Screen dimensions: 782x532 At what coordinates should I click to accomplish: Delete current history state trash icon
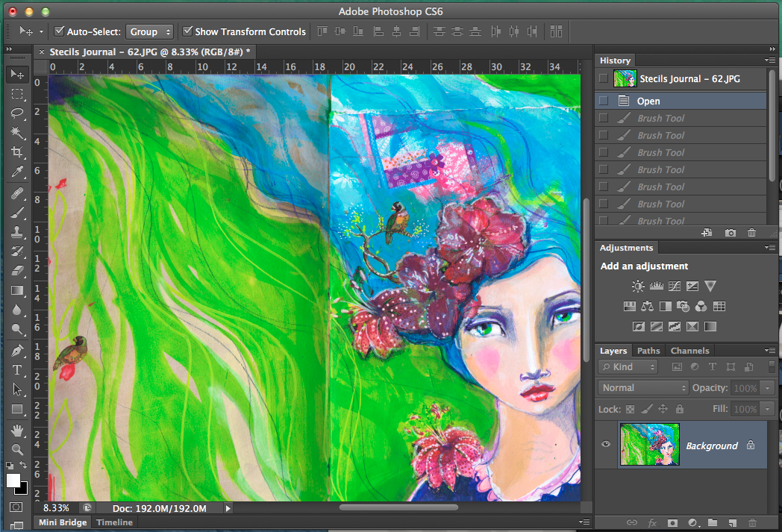[751, 233]
